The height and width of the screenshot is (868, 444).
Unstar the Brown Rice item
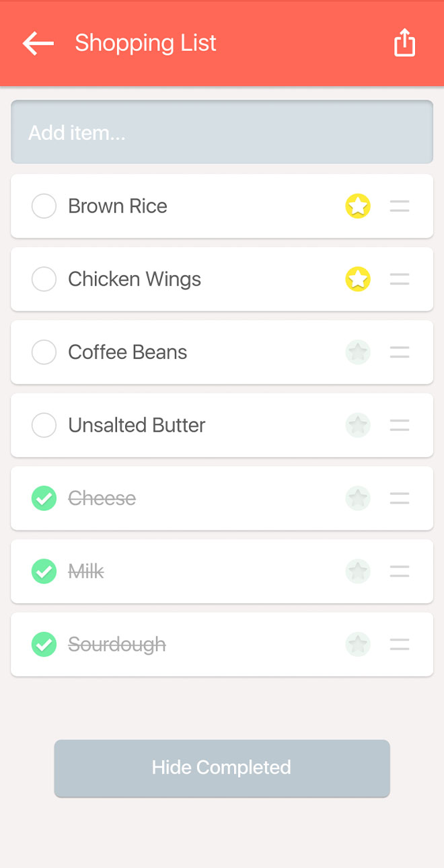[358, 206]
